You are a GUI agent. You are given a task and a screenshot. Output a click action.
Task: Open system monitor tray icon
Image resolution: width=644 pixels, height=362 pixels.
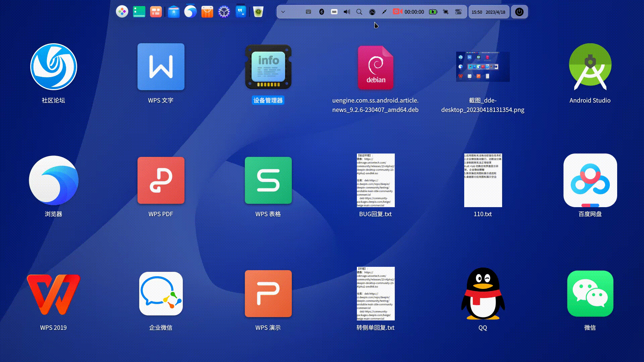pyautogui.click(x=372, y=12)
